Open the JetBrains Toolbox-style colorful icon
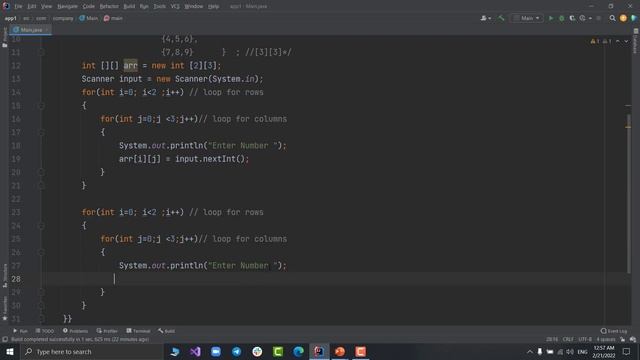This screenshot has width=640, height=360. 633,18
